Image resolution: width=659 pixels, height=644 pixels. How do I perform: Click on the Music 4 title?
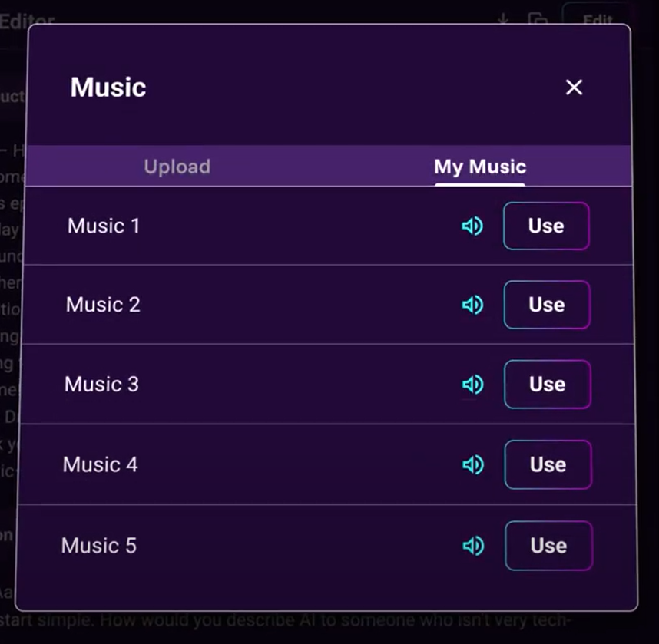[101, 464]
